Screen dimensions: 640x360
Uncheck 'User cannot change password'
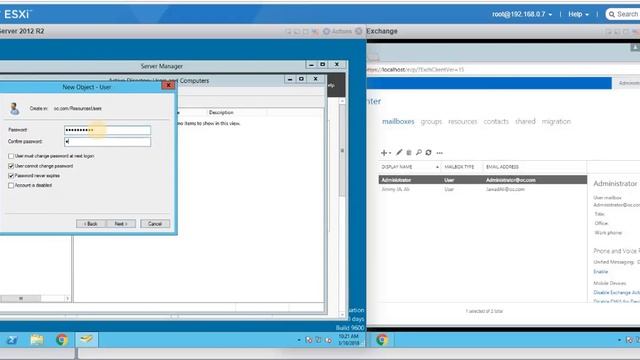pos(11,166)
